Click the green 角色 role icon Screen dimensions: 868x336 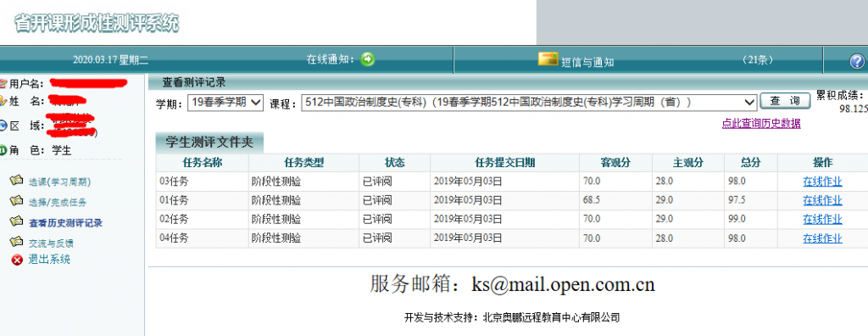3,150
